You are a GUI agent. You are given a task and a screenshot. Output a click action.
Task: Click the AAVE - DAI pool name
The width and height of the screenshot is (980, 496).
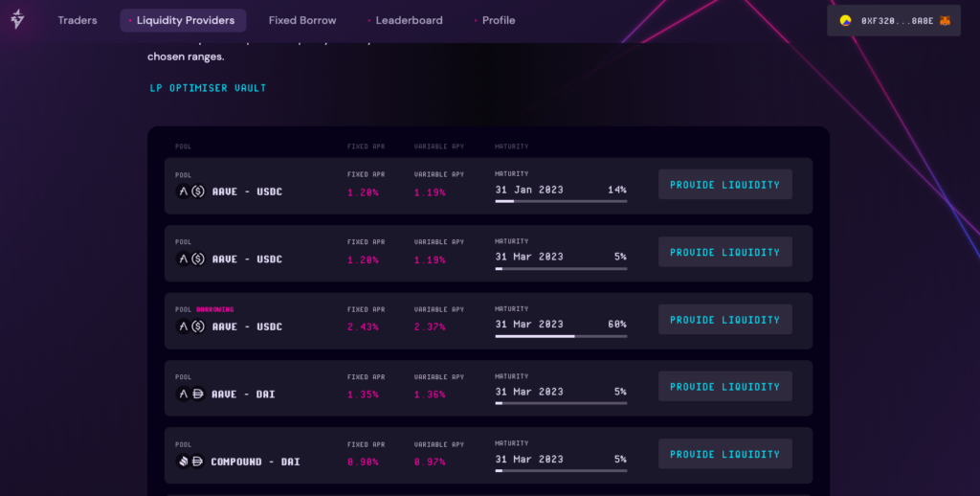point(244,395)
